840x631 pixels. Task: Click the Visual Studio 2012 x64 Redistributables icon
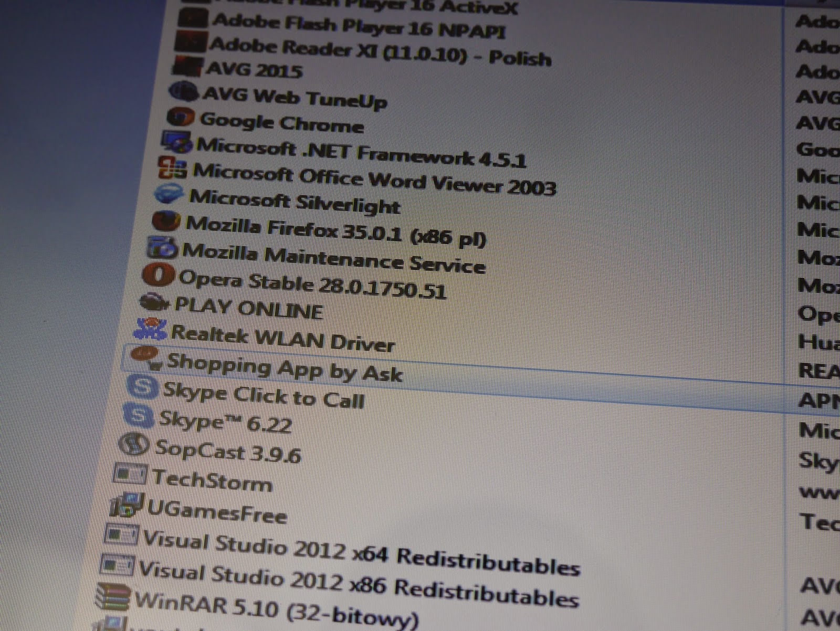(122, 534)
